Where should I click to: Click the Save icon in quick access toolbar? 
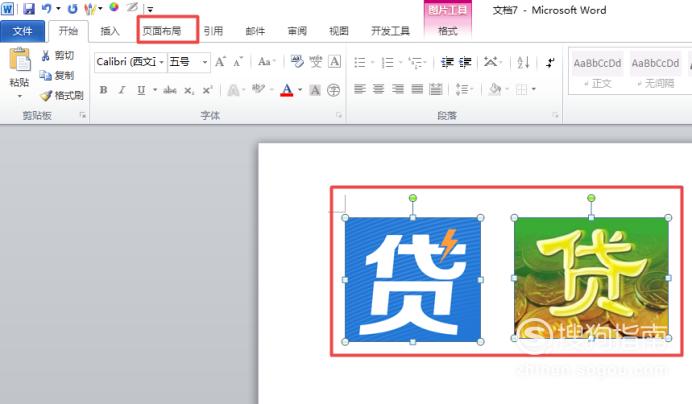(29, 8)
